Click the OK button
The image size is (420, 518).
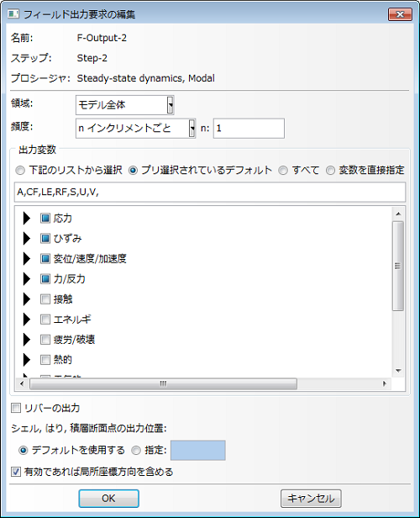pyautogui.click(x=108, y=498)
